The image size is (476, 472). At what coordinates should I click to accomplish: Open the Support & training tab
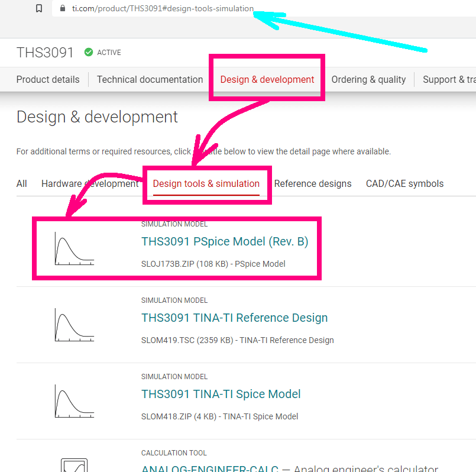pyautogui.click(x=449, y=80)
